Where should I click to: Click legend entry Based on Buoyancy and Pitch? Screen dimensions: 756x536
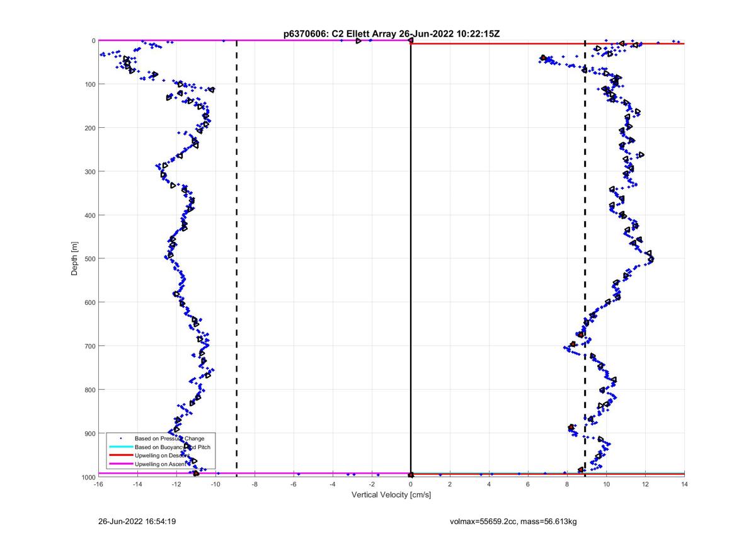173,447
